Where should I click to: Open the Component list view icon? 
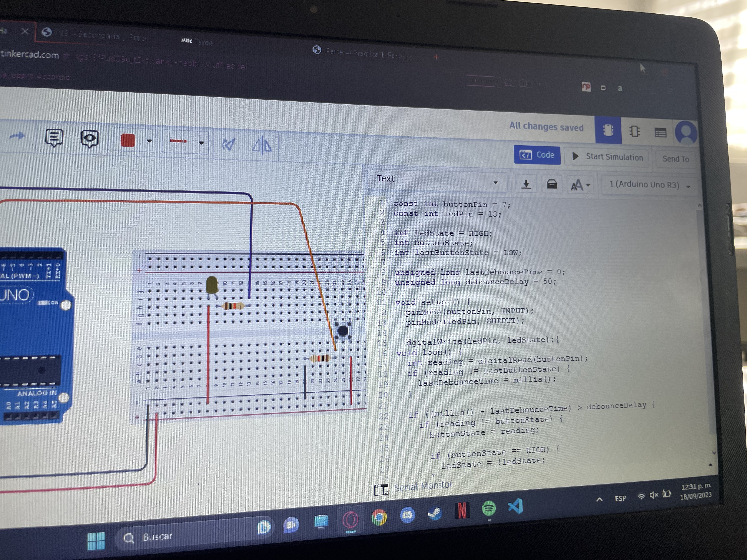pyautogui.click(x=660, y=133)
